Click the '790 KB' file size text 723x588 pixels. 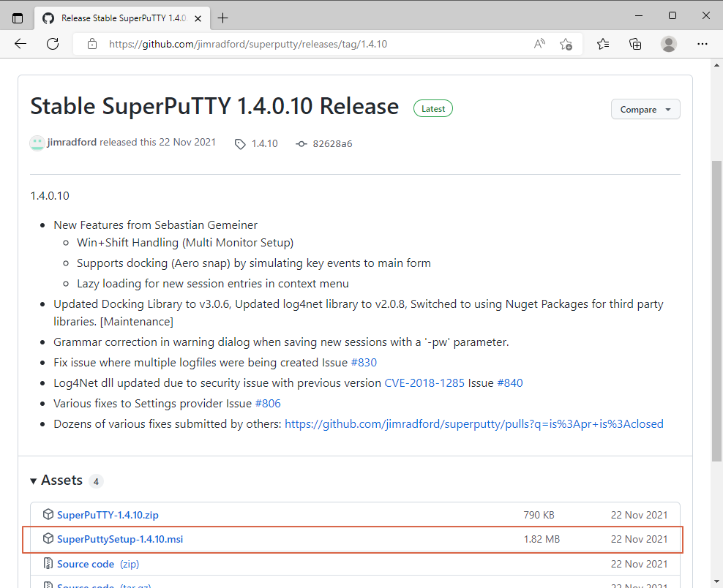(x=539, y=515)
